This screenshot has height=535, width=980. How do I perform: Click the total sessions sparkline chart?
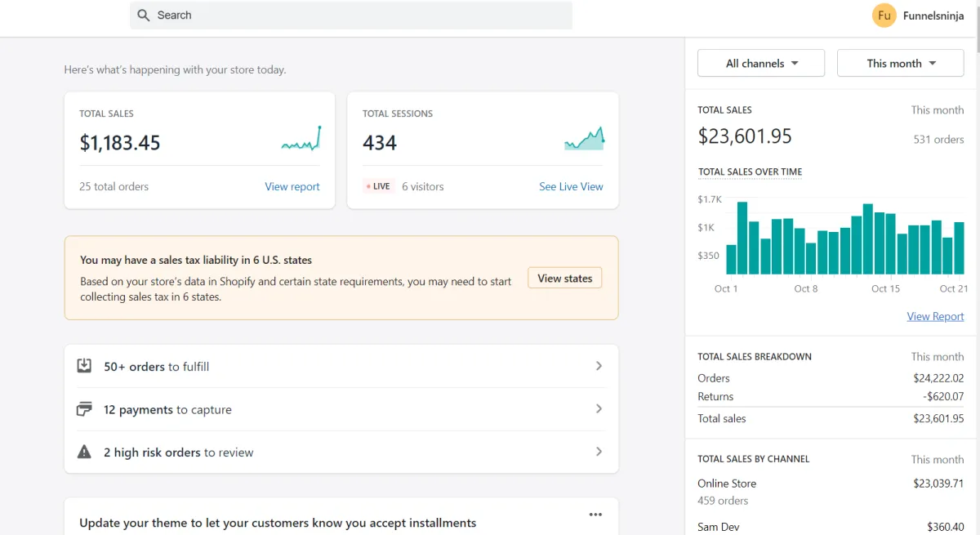point(584,140)
